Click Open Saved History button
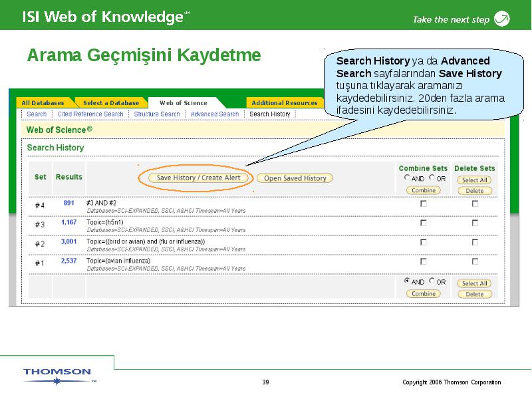The height and width of the screenshot is (399, 532). click(x=295, y=178)
